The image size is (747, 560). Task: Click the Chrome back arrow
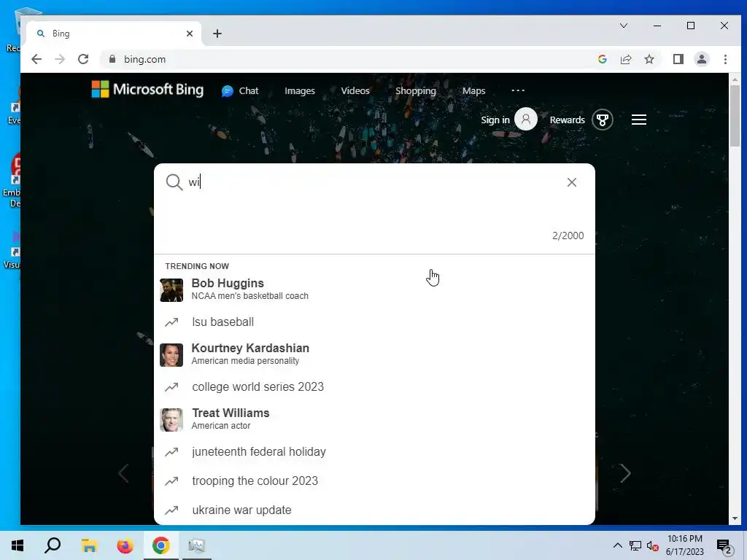click(36, 59)
